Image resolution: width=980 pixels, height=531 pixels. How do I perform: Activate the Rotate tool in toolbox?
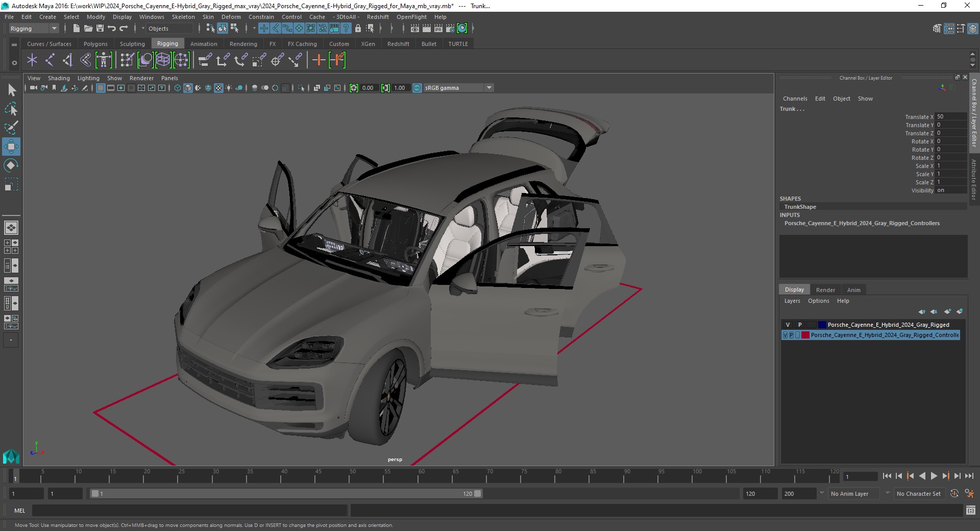tap(11, 165)
